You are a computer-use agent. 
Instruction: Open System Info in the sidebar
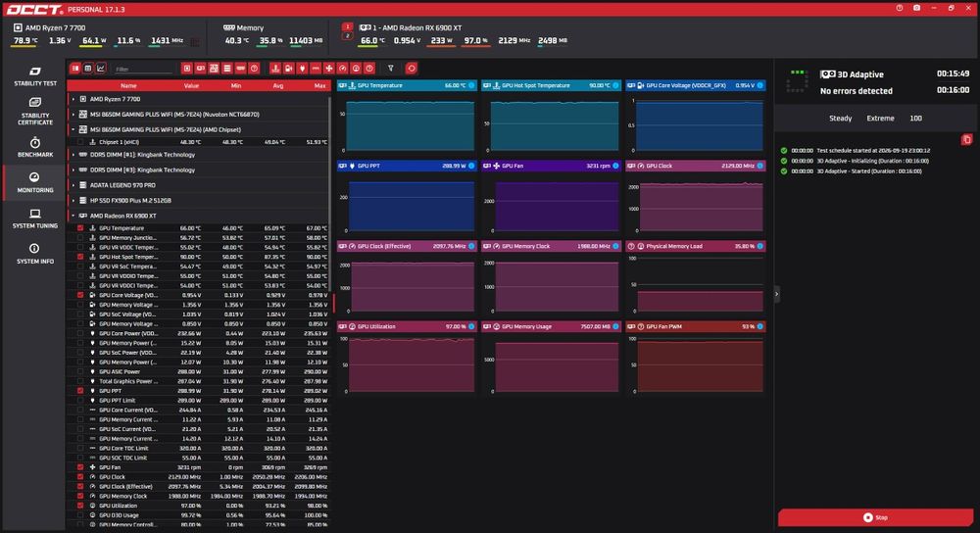click(35, 254)
